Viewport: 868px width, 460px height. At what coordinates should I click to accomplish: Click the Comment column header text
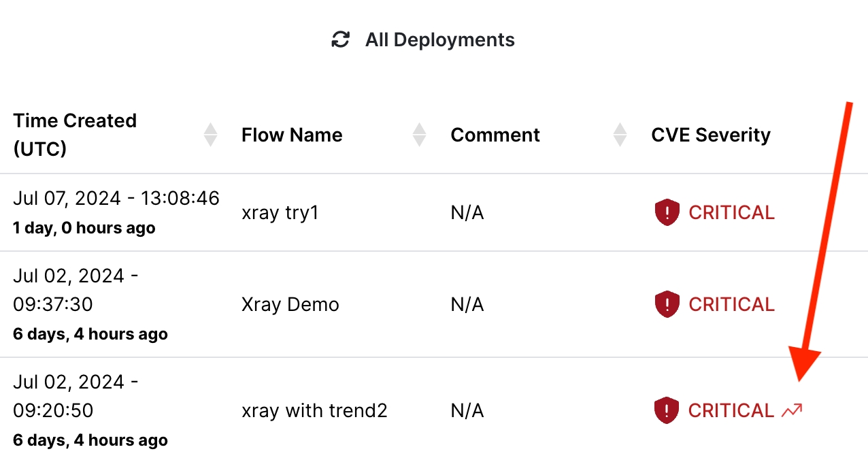[495, 135]
